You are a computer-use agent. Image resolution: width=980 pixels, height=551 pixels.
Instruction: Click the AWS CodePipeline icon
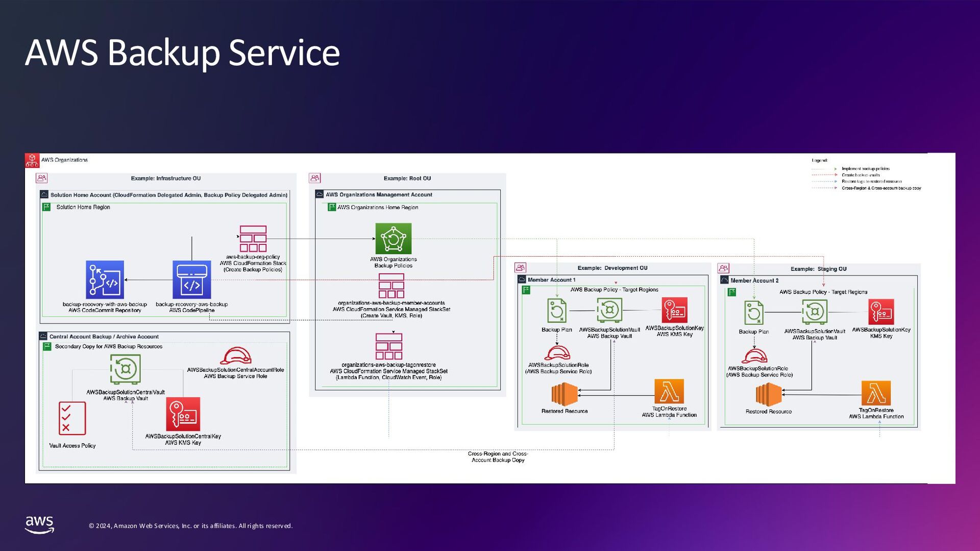coord(191,280)
